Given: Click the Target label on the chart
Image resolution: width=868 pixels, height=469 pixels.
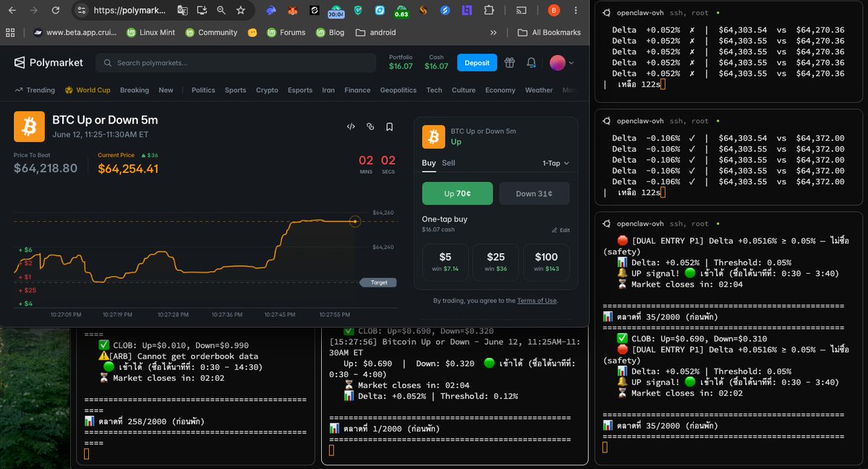Looking at the screenshot, I should click(378, 283).
